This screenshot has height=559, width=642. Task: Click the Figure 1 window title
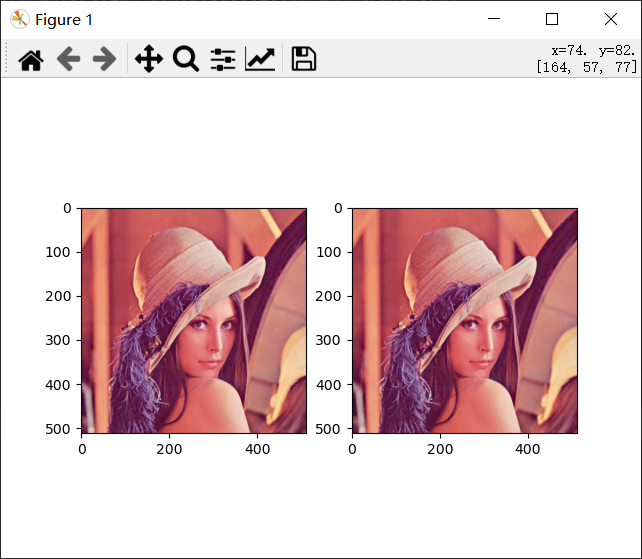point(64,20)
